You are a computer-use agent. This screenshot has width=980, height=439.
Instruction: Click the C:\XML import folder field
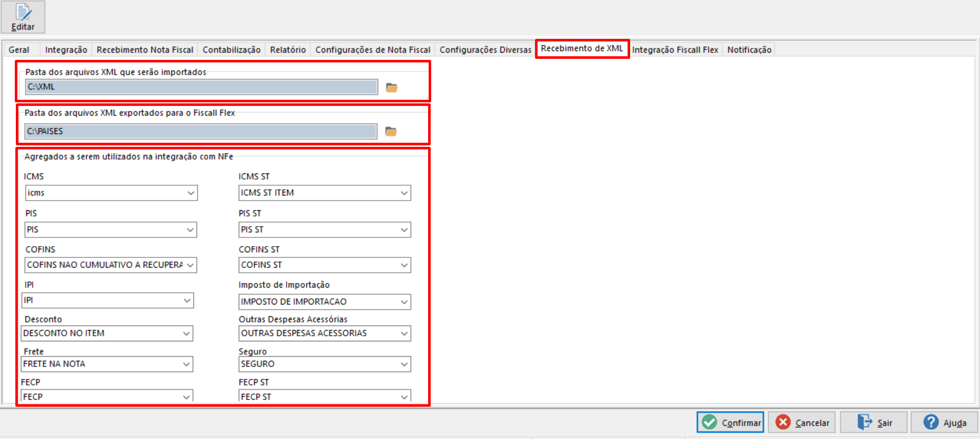point(202,87)
